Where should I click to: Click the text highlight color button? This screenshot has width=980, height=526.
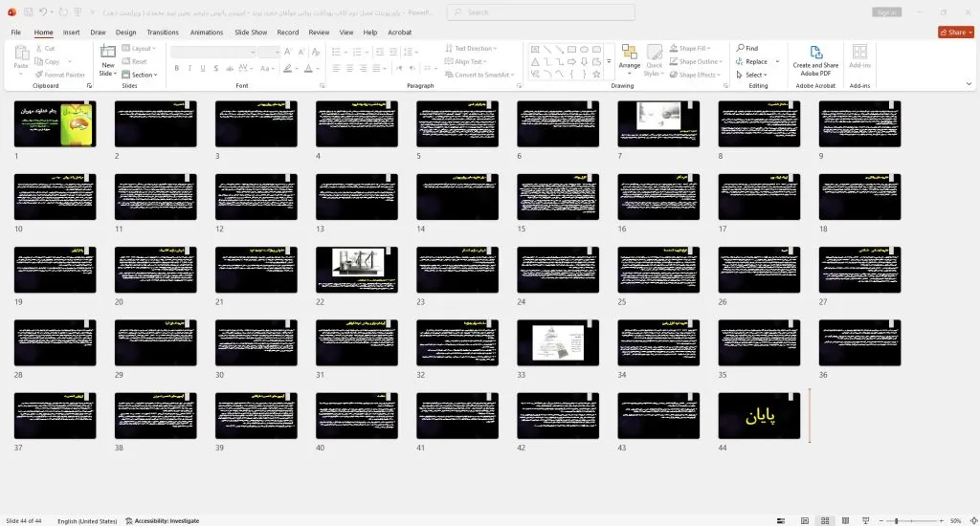pos(287,68)
